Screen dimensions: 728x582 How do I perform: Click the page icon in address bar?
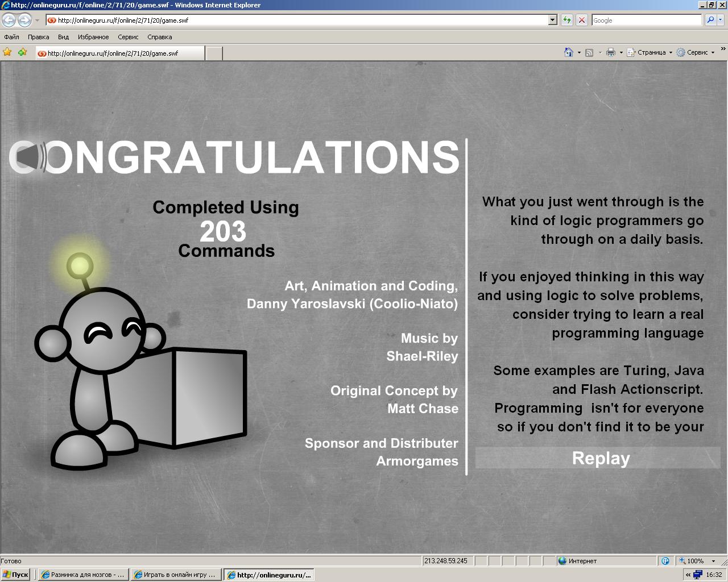coord(52,20)
